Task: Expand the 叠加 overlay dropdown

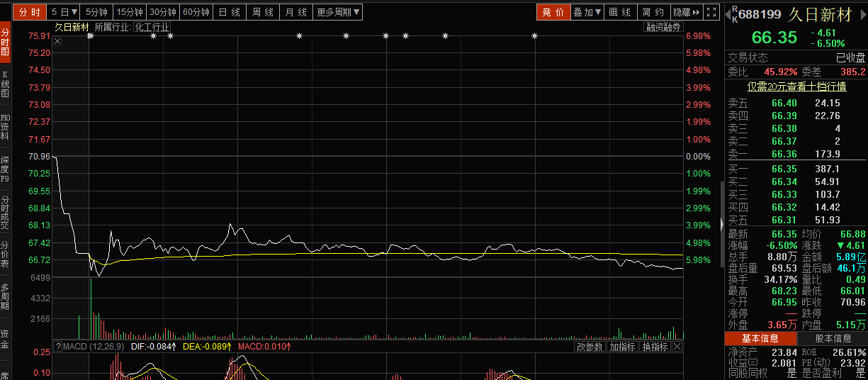Action: 587,12
